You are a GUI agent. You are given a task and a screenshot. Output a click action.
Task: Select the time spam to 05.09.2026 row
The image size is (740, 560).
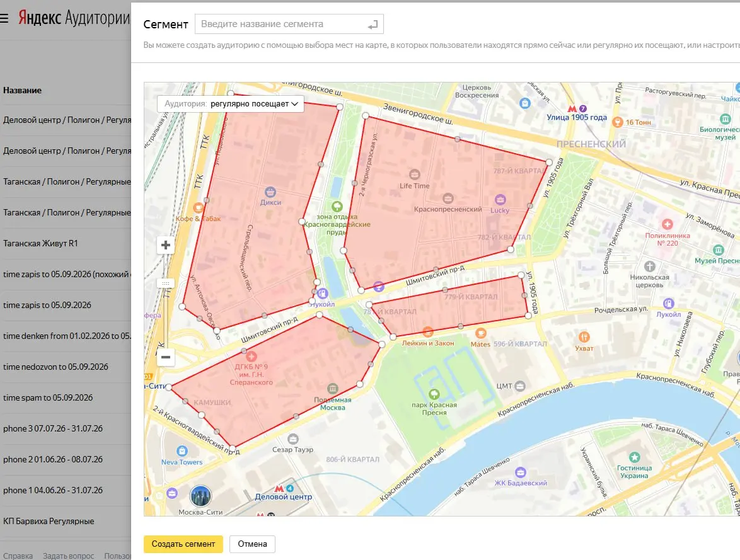[x=66, y=397]
